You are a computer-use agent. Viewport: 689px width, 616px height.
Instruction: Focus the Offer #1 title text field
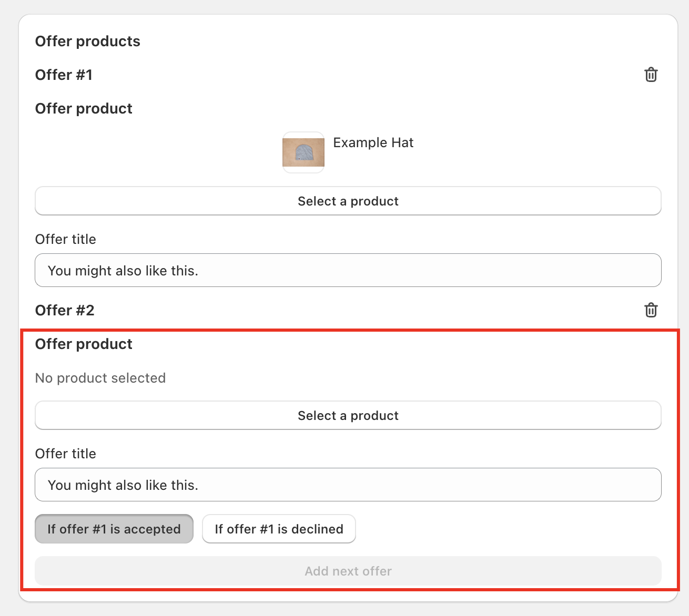(348, 271)
